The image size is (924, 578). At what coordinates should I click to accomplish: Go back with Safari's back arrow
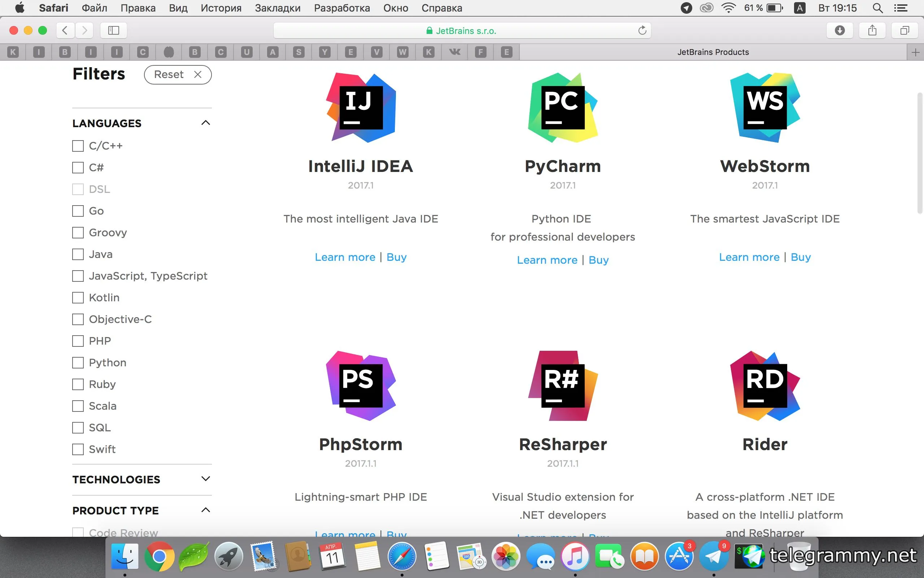click(65, 30)
